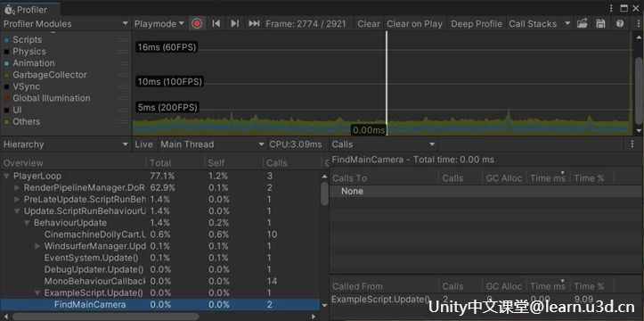Jump to the current frame
The width and height of the screenshot is (644, 321).
254,24
